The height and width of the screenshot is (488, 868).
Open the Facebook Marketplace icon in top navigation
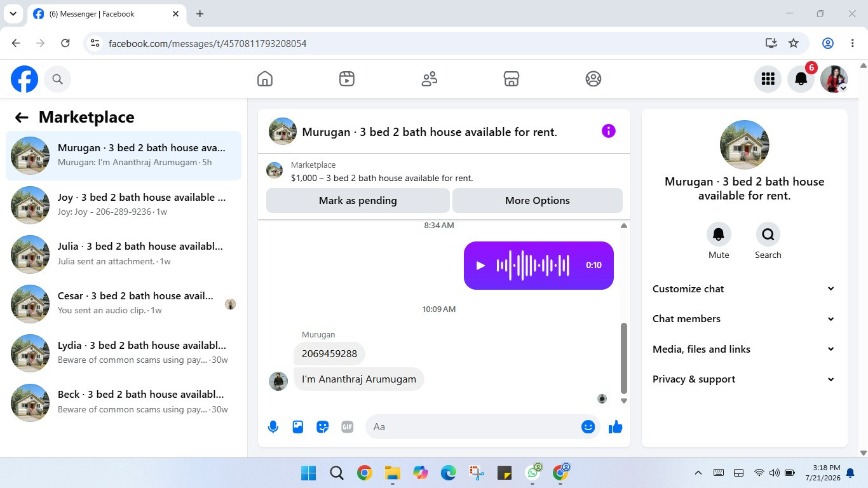tap(512, 79)
